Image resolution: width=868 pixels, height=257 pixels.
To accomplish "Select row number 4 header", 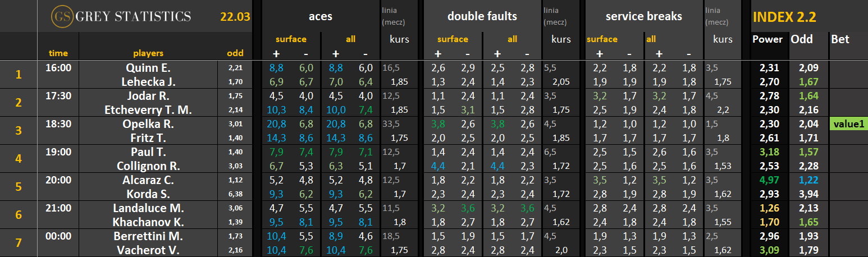I will coord(19,159).
